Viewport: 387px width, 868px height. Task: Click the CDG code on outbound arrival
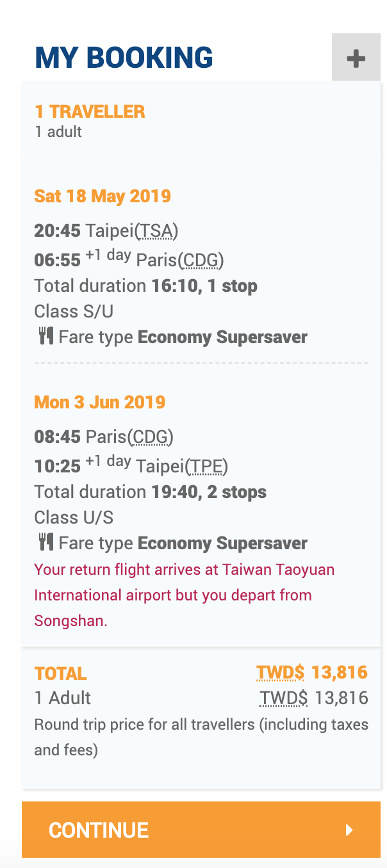tap(201, 260)
